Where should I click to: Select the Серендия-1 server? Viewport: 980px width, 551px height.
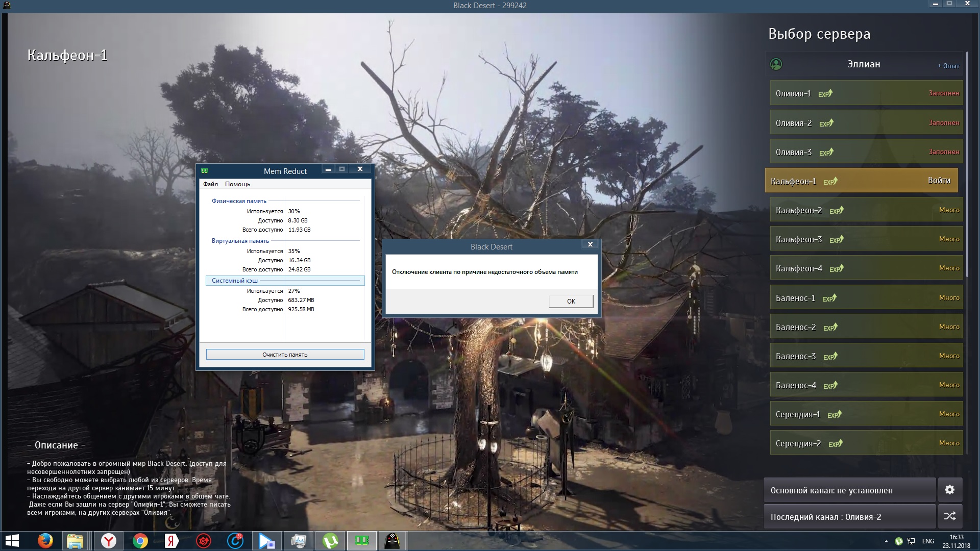[866, 414]
